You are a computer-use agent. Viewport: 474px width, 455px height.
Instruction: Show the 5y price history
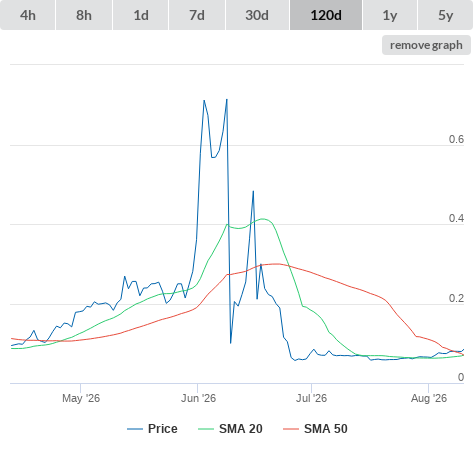[x=445, y=15]
